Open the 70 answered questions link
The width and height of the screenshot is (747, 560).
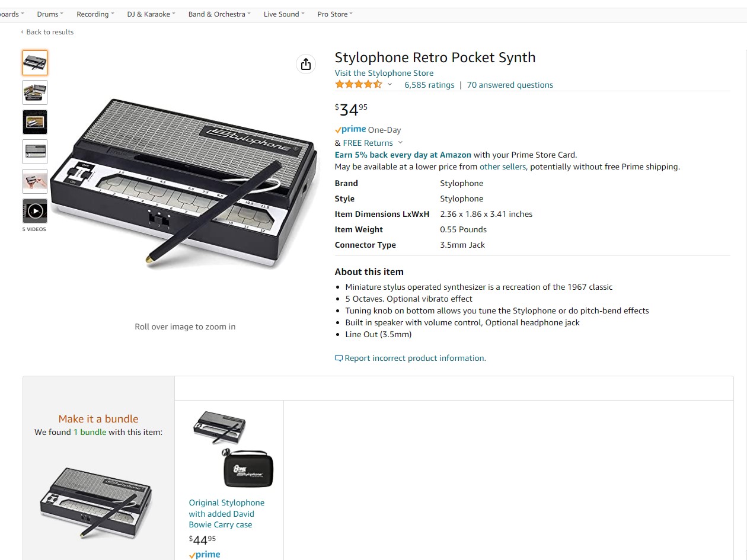(x=509, y=85)
